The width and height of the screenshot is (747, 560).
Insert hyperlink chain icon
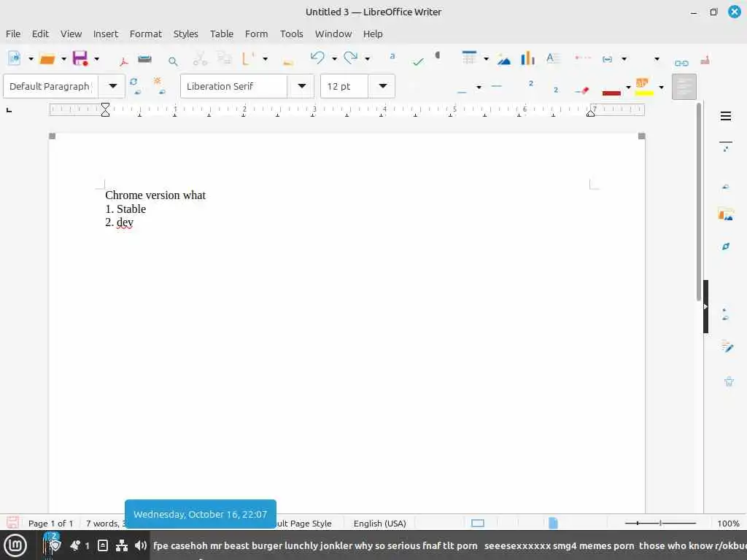[681, 63]
